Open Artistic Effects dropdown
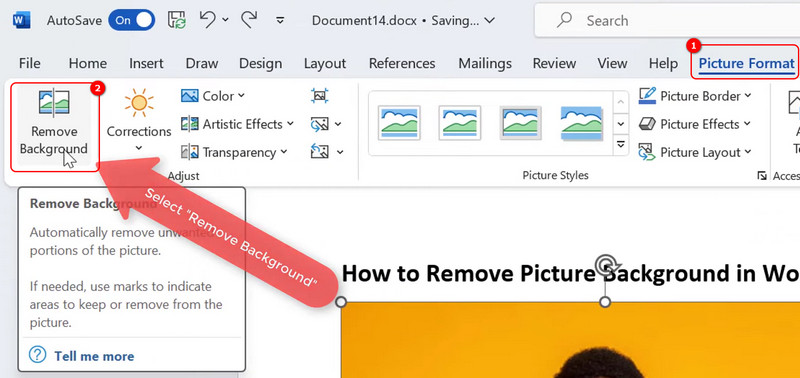800x378 pixels. click(x=237, y=124)
